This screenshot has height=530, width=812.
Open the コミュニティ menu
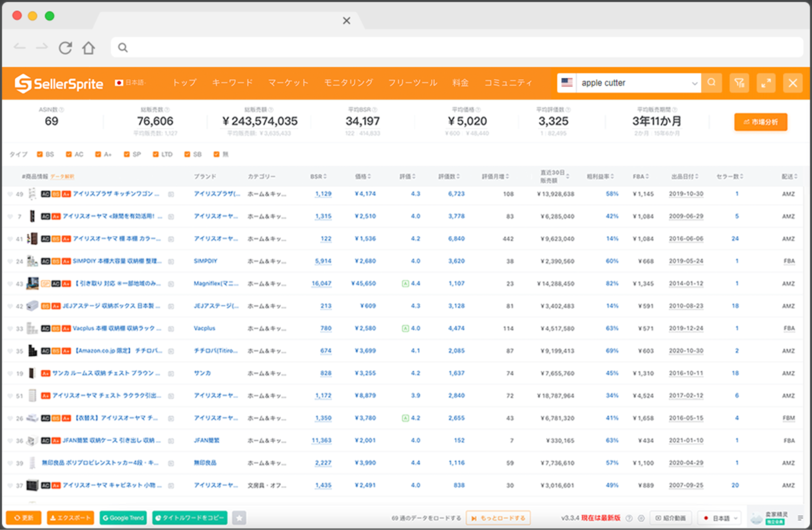(x=508, y=83)
